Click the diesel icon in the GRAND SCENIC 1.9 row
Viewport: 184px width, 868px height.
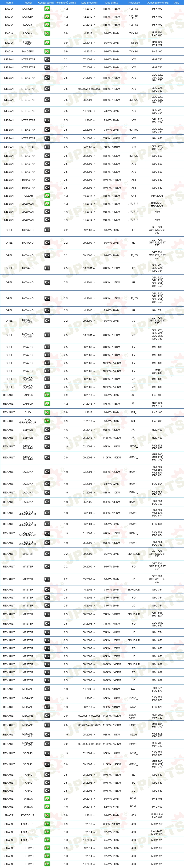click(47, 446)
